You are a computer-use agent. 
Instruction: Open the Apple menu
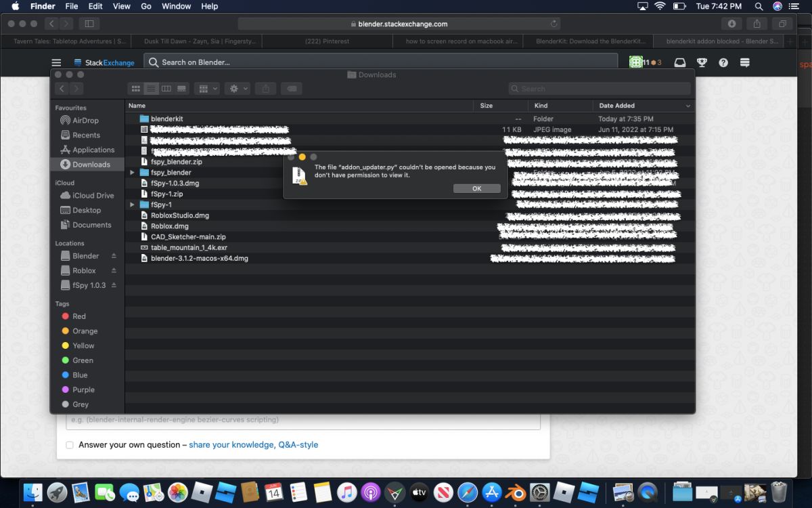pyautogui.click(x=15, y=6)
